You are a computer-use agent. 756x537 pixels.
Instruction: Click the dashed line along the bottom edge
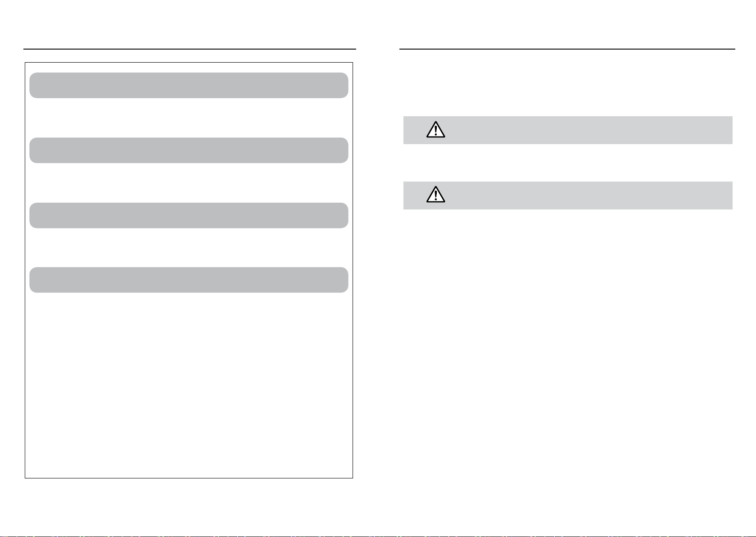click(x=378, y=536)
